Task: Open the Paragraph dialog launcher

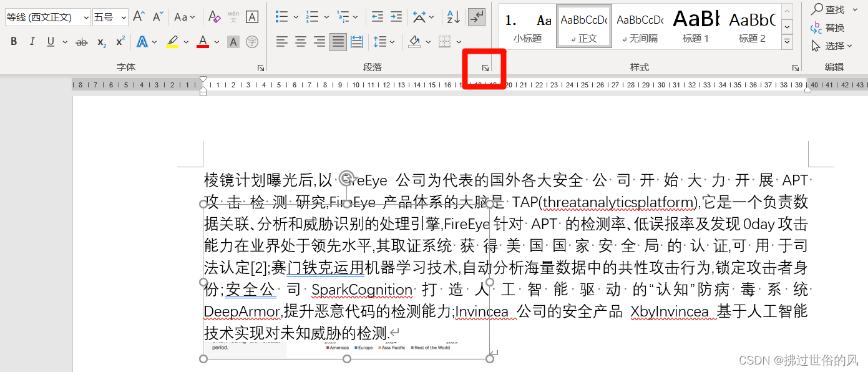Action: pos(484,67)
